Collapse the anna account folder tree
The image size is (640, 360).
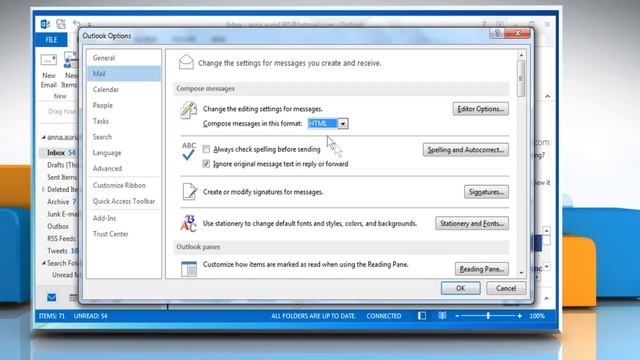(44, 137)
